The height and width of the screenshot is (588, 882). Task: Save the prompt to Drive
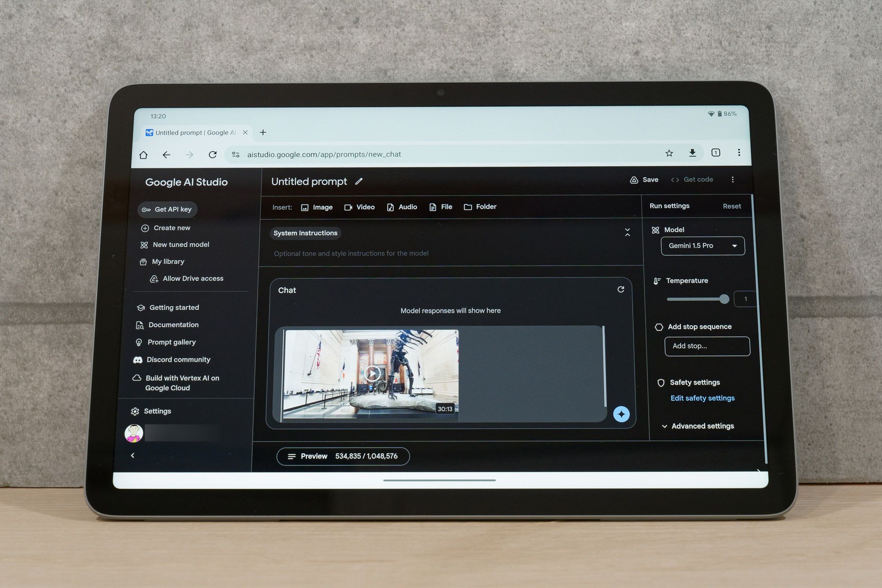644,180
